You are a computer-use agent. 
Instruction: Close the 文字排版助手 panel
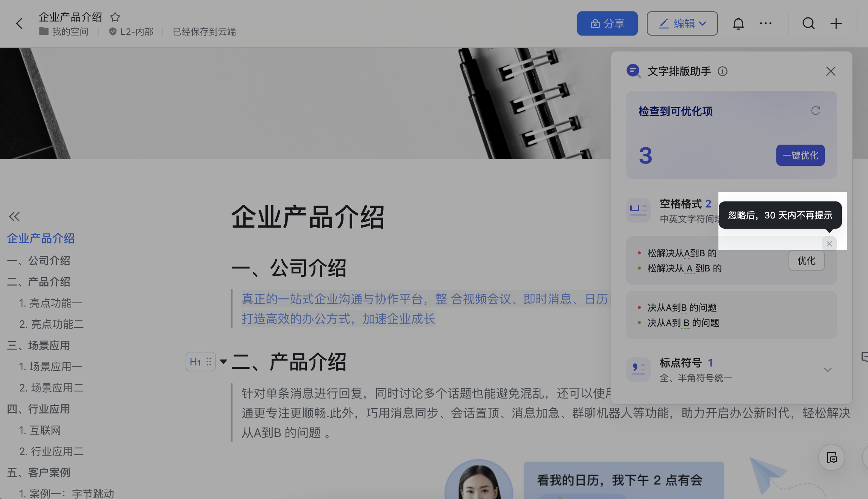pos(831,71)
